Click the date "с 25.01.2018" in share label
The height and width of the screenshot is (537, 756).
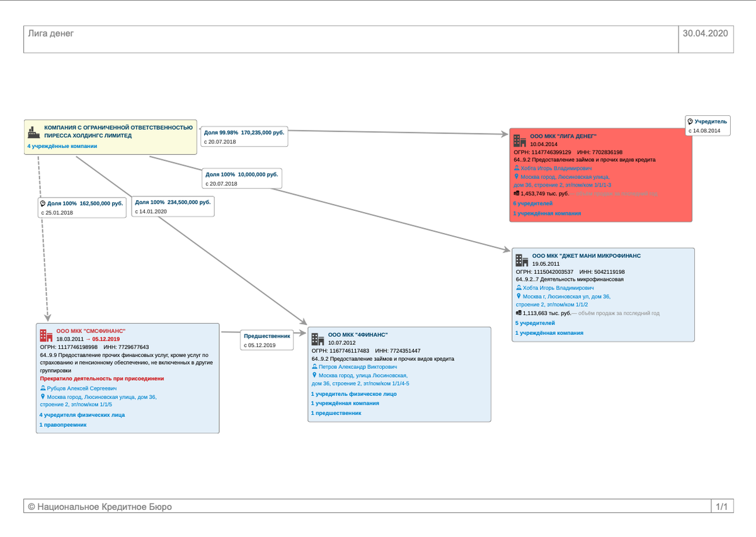pos(57,213)
